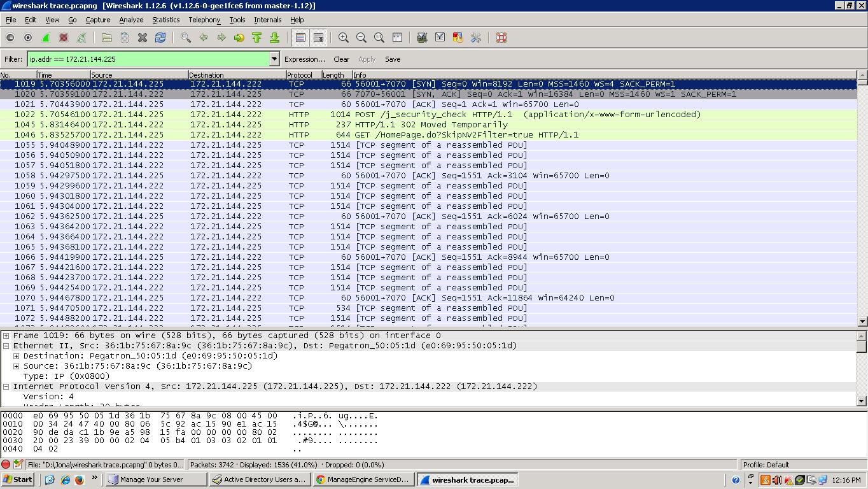868x489 pixels.
Task: Toggle auto scroll during live capture
Action: 318,38
